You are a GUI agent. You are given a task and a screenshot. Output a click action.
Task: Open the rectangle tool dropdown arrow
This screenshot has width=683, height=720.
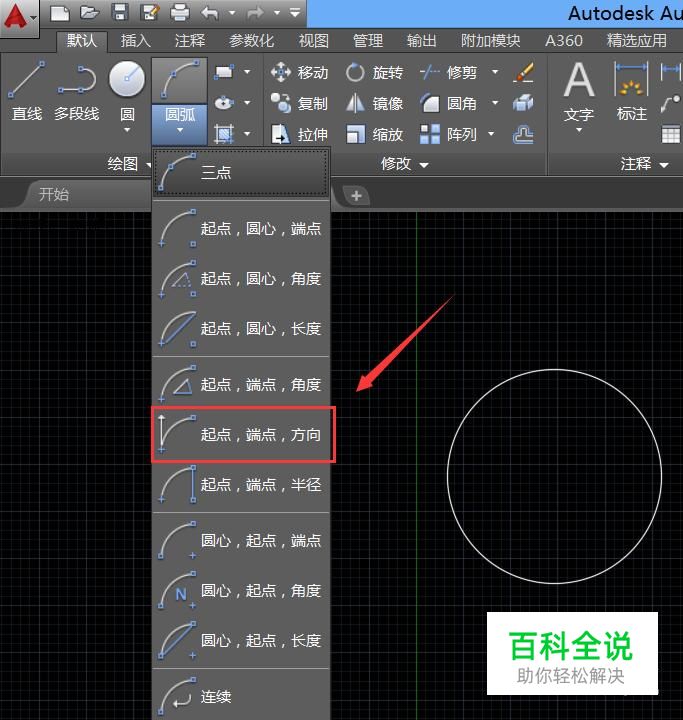pos(247,72)
